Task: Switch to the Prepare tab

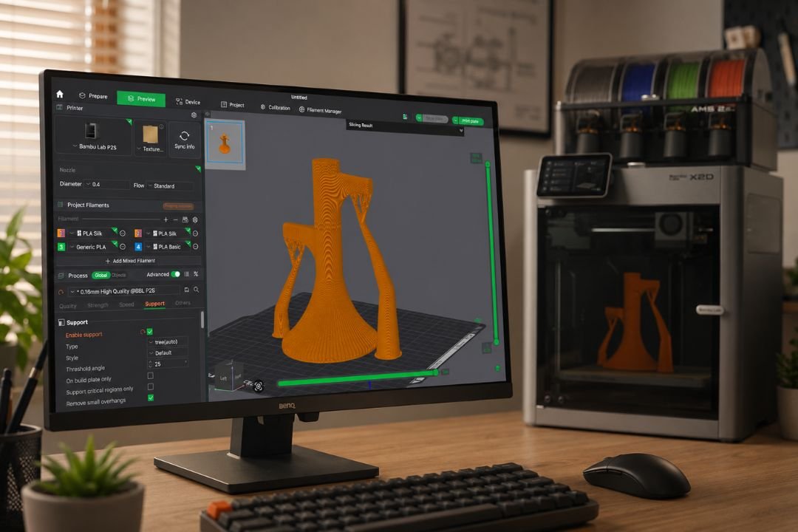Action: point(94,96)
